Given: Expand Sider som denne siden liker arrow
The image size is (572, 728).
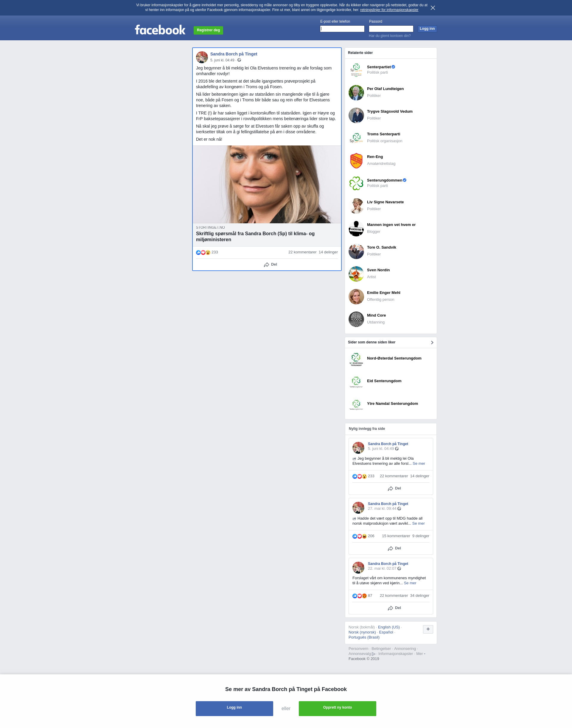Looking at the screenshot, I should 432,343.
